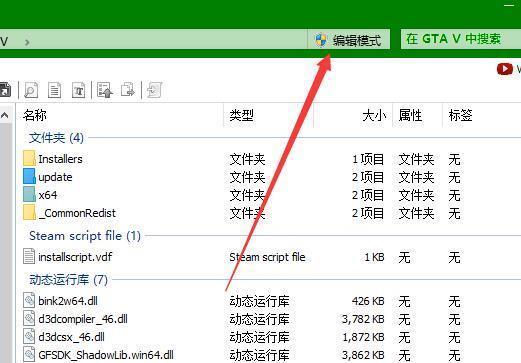
Task: Click the 1 项目 size cell of Installers
Action: click(368, 159)
